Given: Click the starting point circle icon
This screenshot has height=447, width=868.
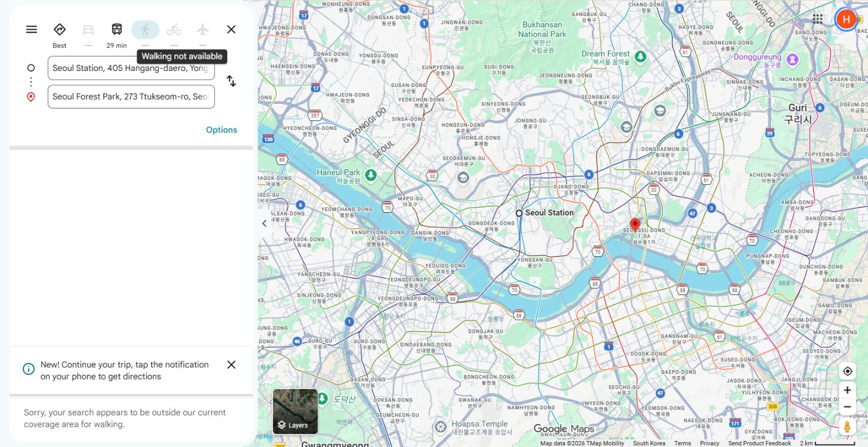Looking at the screenshot, I should 31,68.
